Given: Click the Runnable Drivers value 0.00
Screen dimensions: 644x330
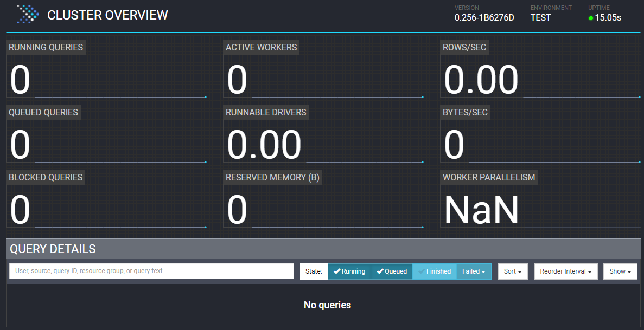Looking at the screenshot, I should (264, 145).
